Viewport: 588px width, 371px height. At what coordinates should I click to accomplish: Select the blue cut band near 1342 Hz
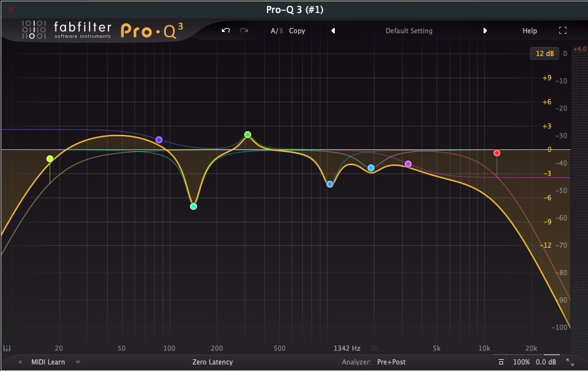point(330,184)
